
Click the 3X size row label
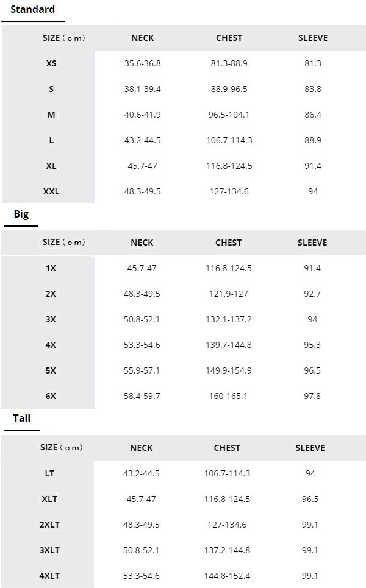click(51, 319)
